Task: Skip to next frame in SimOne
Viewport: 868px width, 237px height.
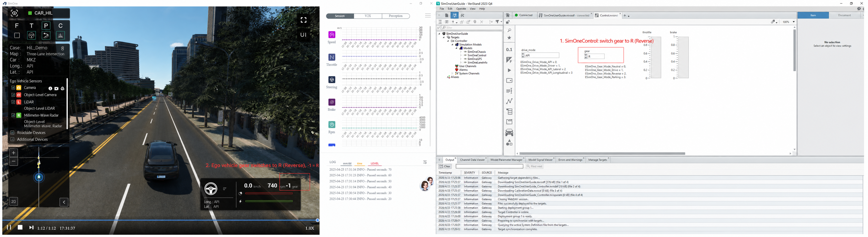Action: tap(31, 228)
